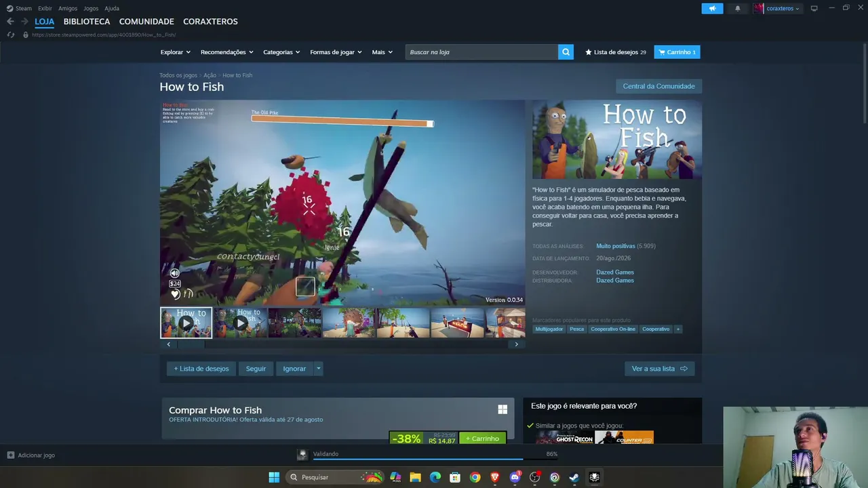Open the Steam icon on the taskbar
The image size is (868, 488).
574,477
